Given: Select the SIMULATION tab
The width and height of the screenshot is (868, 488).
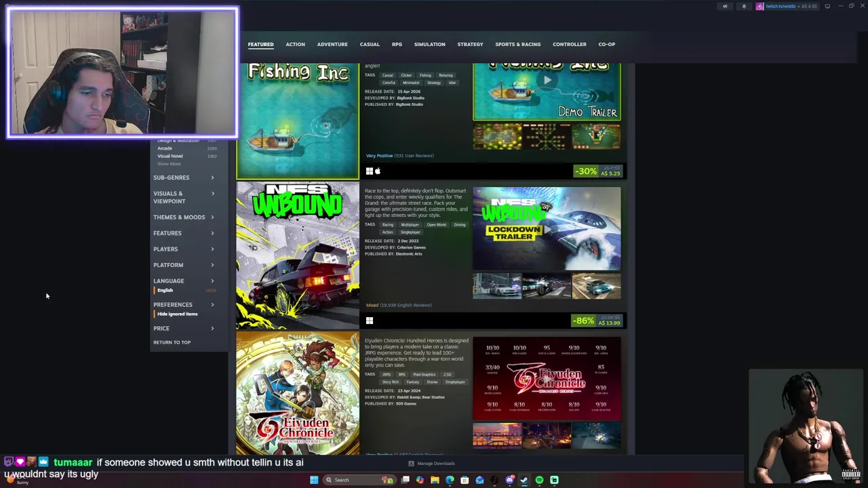Looking at the screenshot, I should [x=430, y=44].
